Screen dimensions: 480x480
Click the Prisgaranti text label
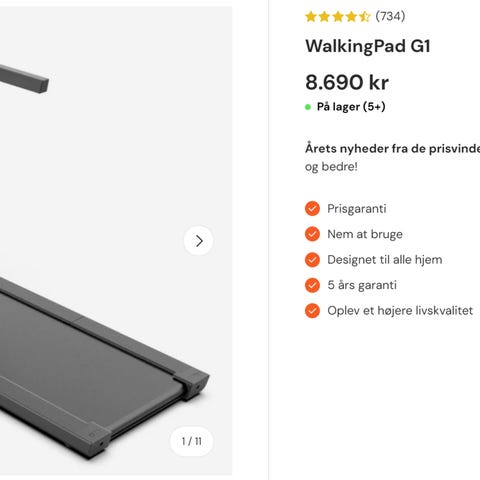[357, 209]
